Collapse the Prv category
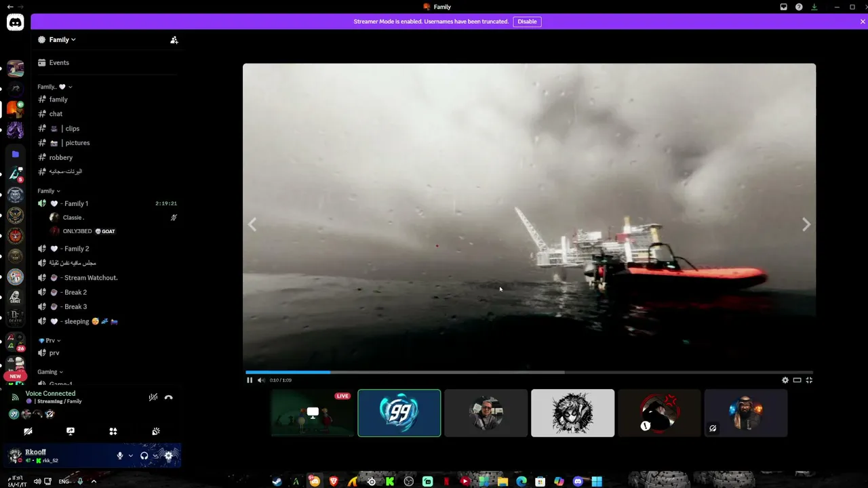 pos(50,340)
